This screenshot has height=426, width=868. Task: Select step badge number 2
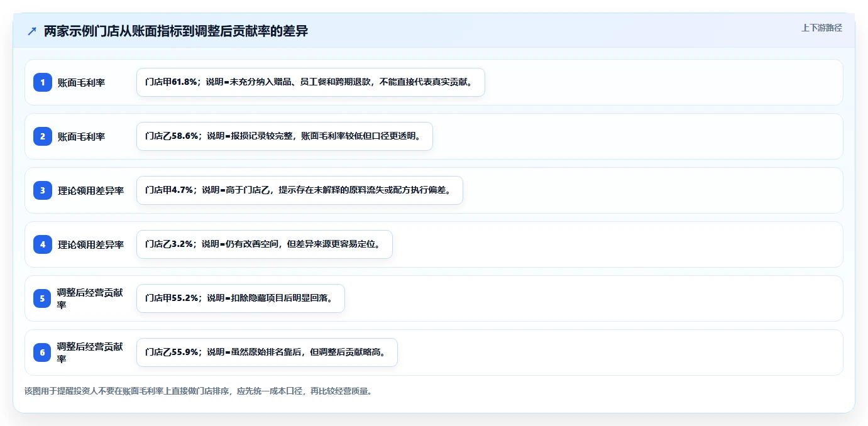(x=43, y=136)
